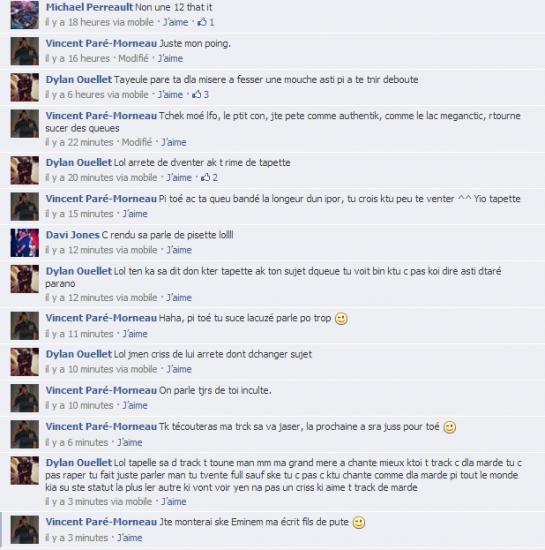
Task: Click the smiley emoticon after 'parle po trop'
Action: (x=341, y=318)
